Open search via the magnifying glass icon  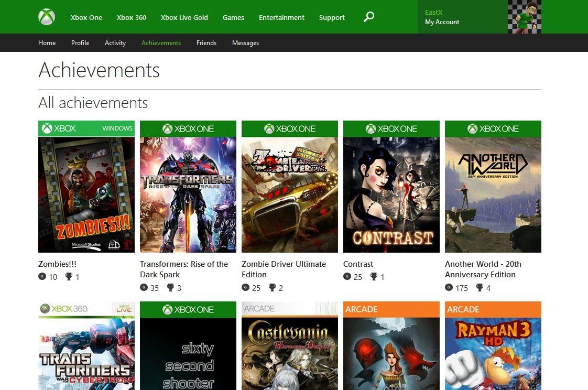point(368,17)
